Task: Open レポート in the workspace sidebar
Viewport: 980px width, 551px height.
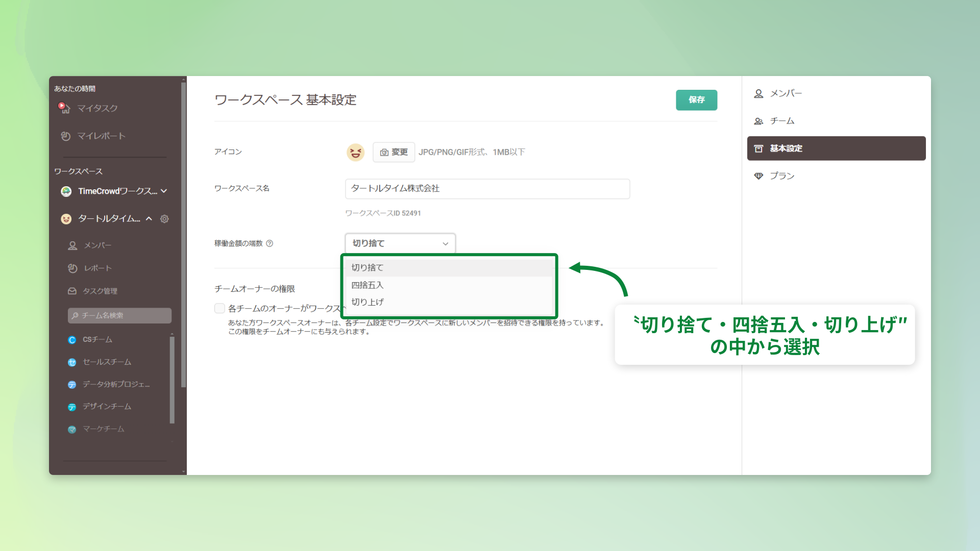Action: [x=97, y=268]
